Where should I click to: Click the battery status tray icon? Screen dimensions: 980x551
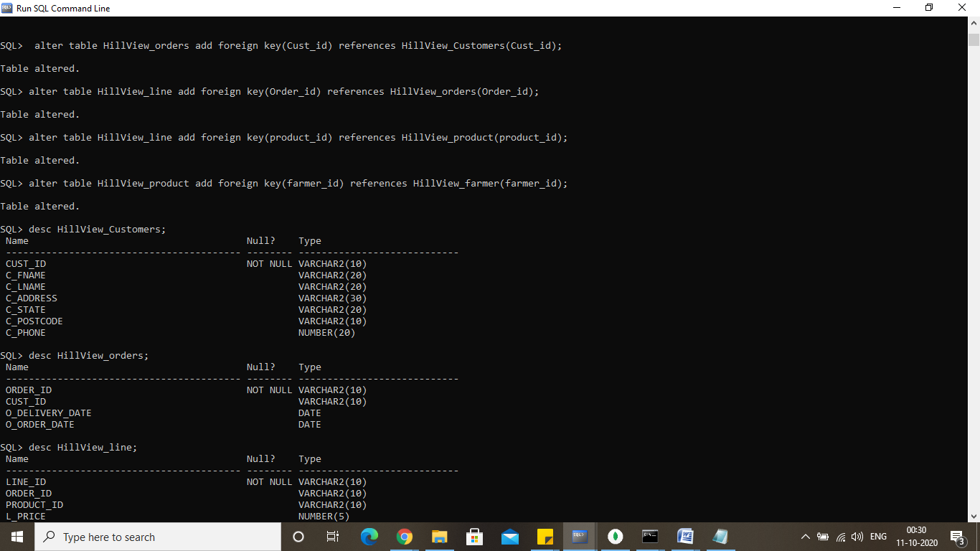pos(823,537)
